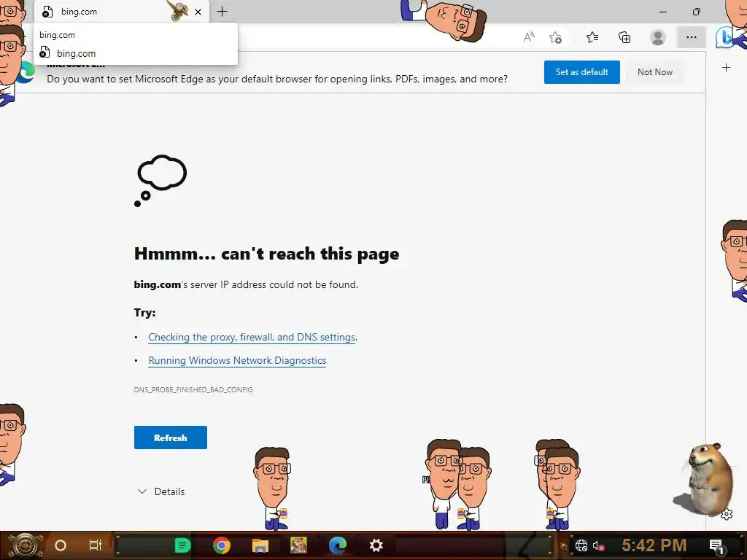
Task: Click the hamster pet settings gear
Action: tap(727, 514)
